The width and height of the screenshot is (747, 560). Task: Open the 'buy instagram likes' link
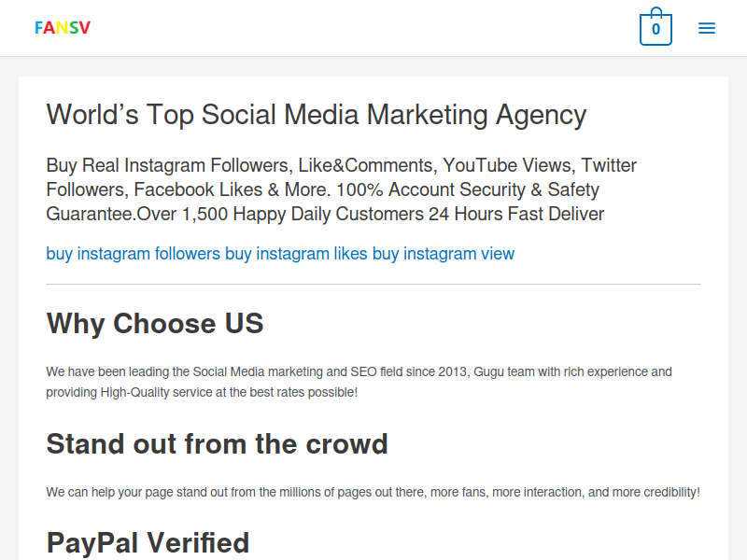click(x=296, y=253)
